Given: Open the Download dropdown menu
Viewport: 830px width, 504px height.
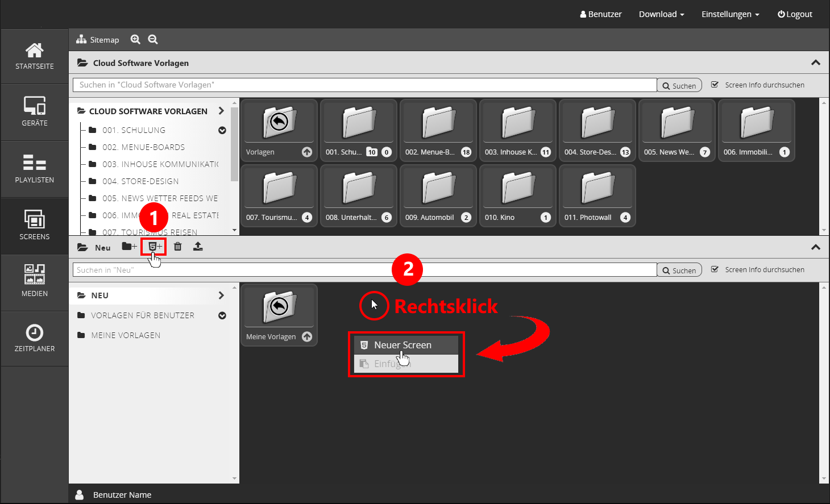Looking at the screenshot, I should coord(661,14).
